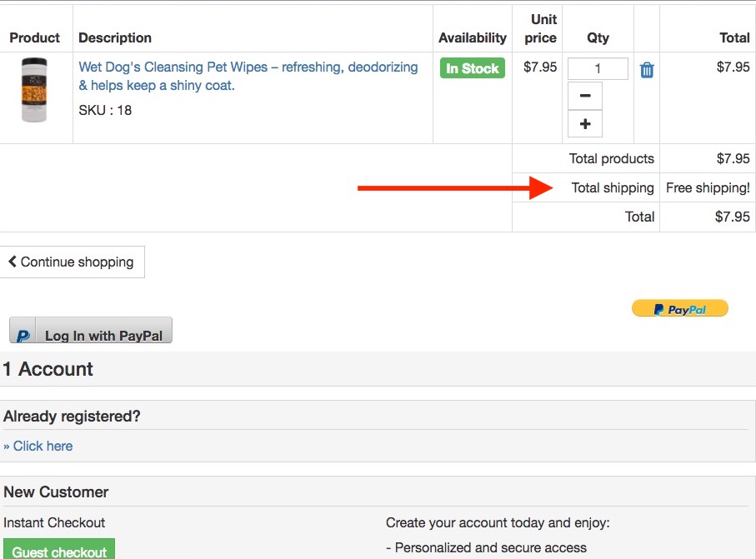
Task: Click the In Stock availability badge
Action: point(472,69)
